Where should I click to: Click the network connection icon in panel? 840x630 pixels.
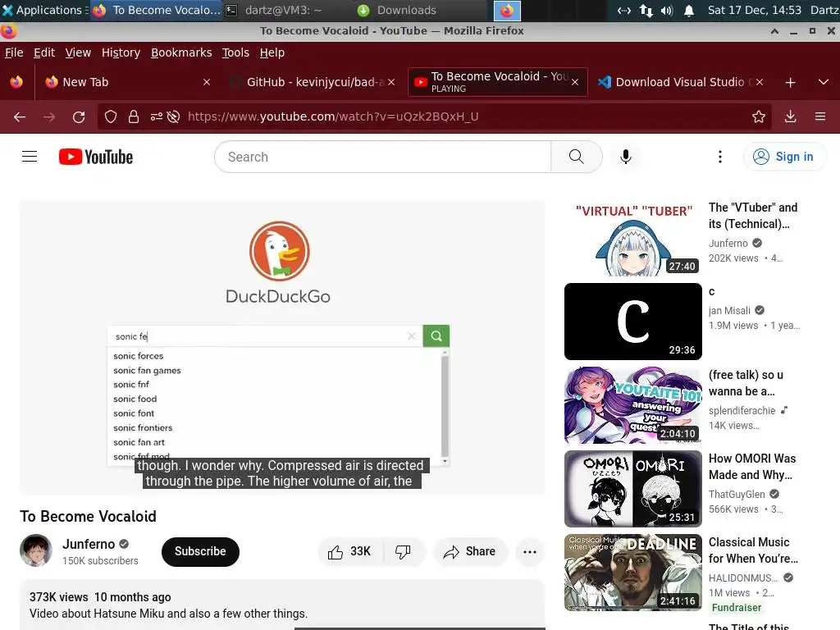[x=646, y=11]
